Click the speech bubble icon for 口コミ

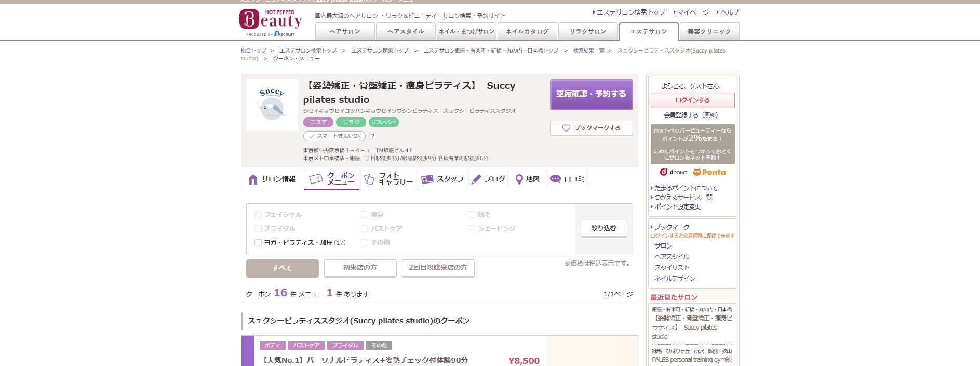(555, 179)
